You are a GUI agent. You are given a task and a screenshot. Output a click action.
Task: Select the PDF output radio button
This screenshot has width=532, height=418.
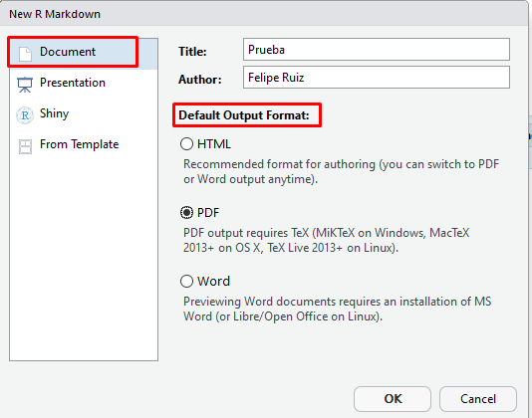(x=186, y=213)
